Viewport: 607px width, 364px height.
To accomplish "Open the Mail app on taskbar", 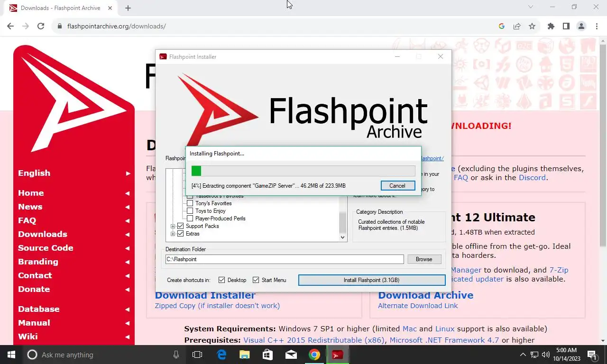I will [x=291, y=355].
